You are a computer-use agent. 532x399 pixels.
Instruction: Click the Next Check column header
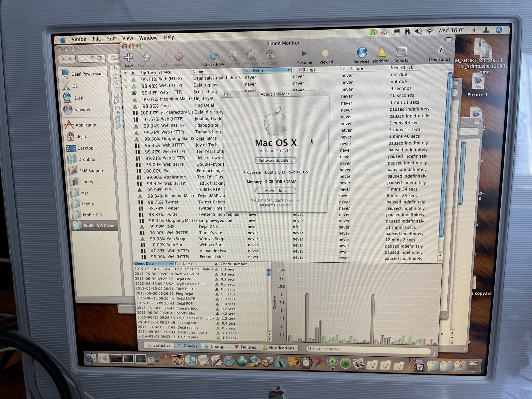click(402, 68)
